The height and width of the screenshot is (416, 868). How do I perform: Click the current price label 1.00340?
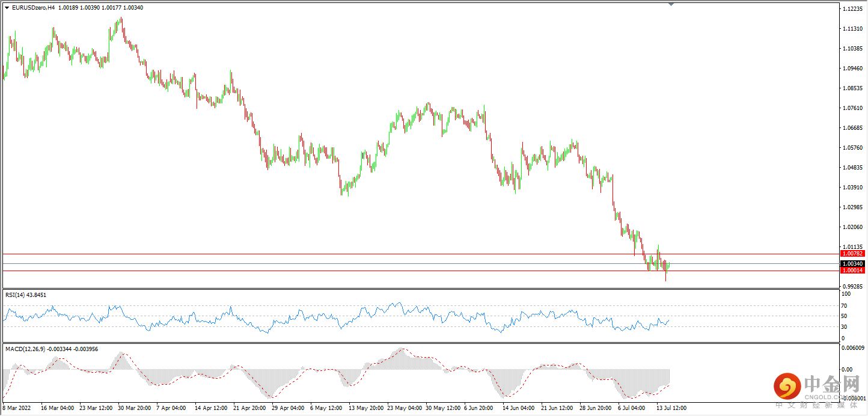tap(852, 263)
